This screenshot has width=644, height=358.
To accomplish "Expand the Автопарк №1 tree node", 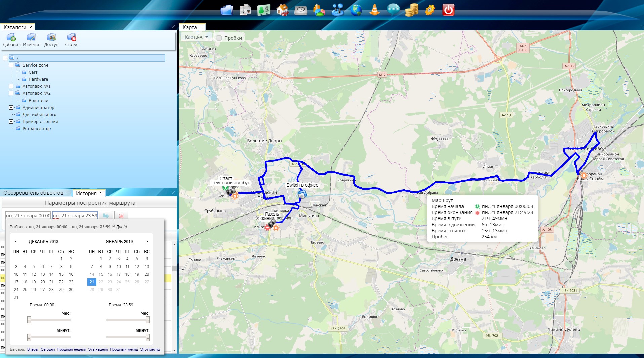I will coord(11,86).
